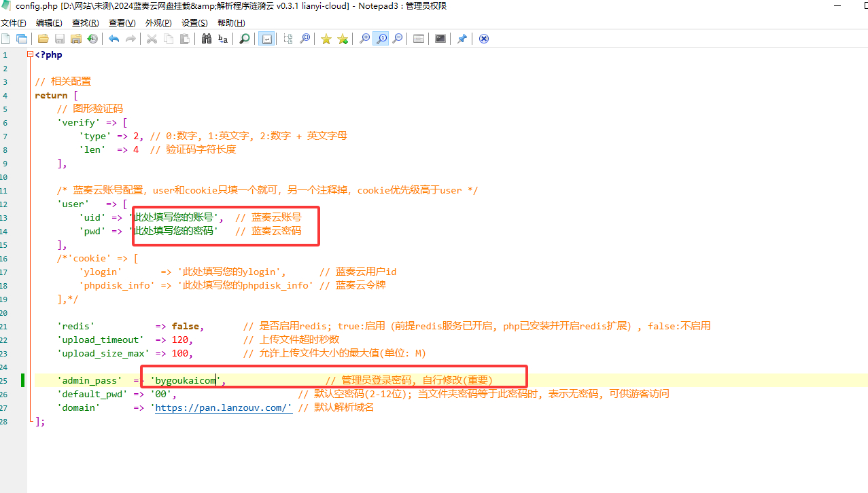
Task: Click the Save floppy disk icon
Action: coord(60,39)
